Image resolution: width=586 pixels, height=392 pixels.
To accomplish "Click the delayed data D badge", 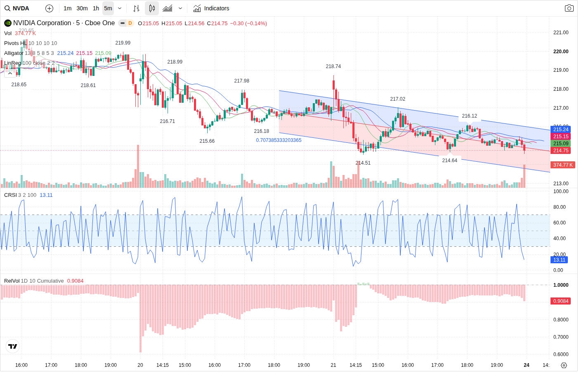I will point(130,23).
